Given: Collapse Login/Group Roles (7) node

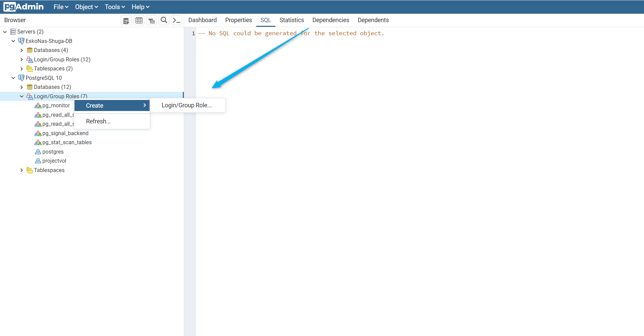Looking at the screenshot, I should coord(22,96).
